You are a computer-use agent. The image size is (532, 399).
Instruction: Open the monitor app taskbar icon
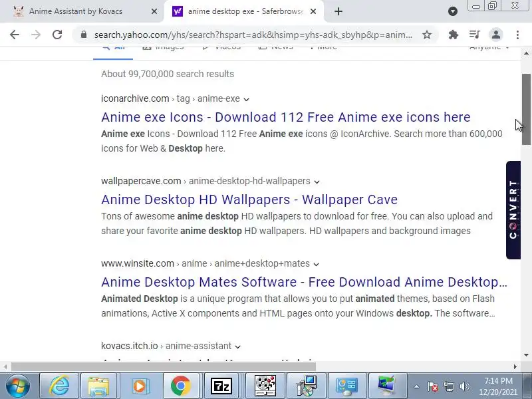click(387, 386)
